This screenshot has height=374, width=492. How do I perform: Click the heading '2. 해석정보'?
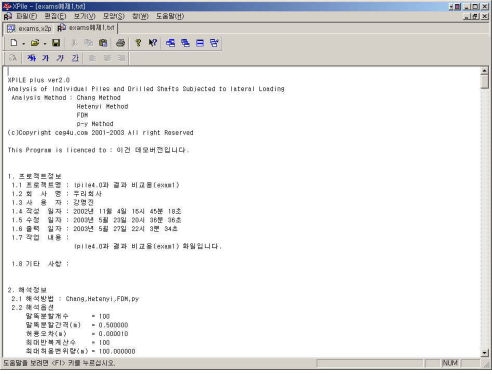click(27, 290)
